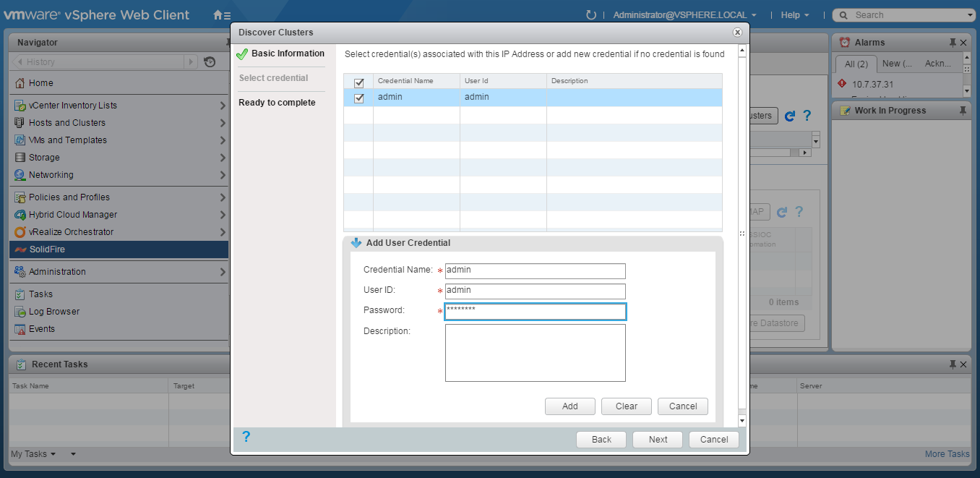
Task: Click the background refresh icon beside clusters button
Action: point(790,116)
